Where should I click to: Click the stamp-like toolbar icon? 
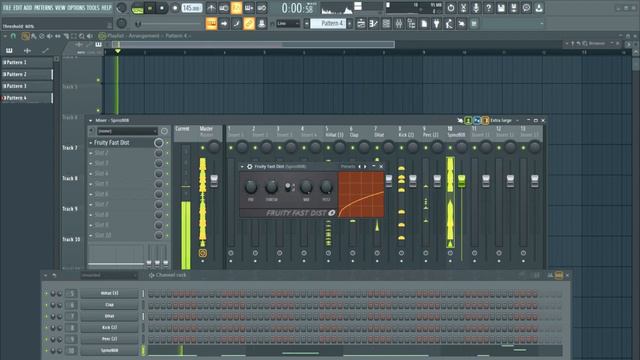tap(262, 24)
